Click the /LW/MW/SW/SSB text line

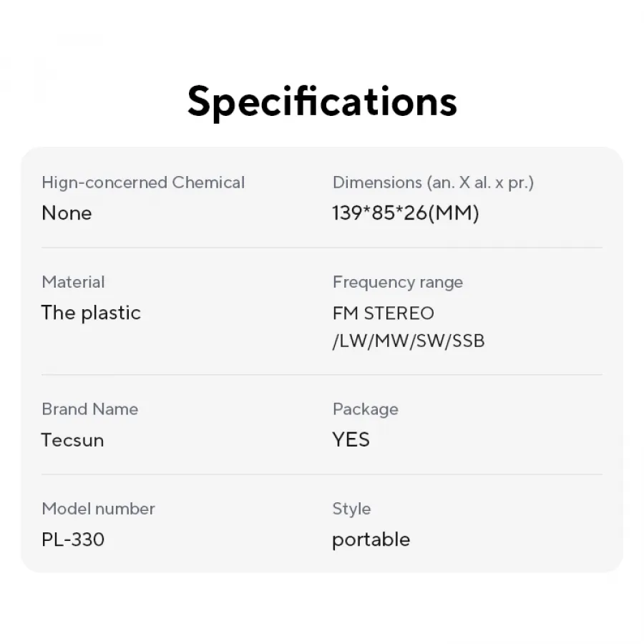(x=409, y=341)
